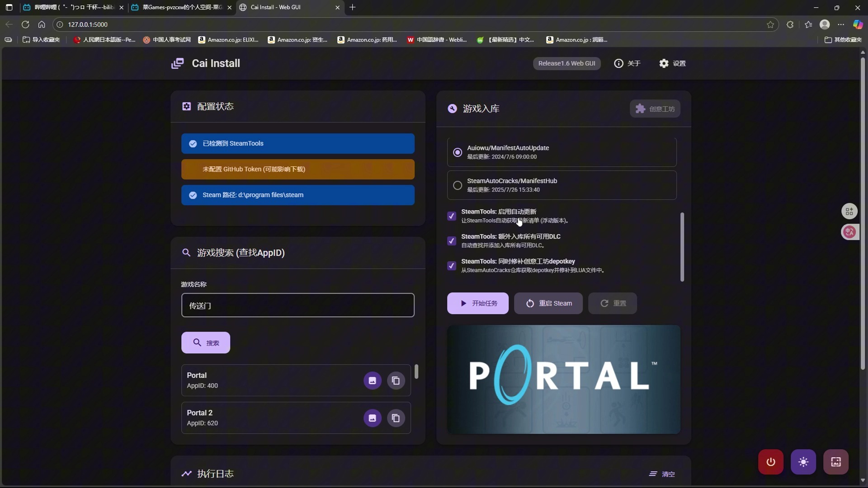Screen dimensions: 868x488
Task: Click the 搜索 search button
Action: click(x=206, y=343)
